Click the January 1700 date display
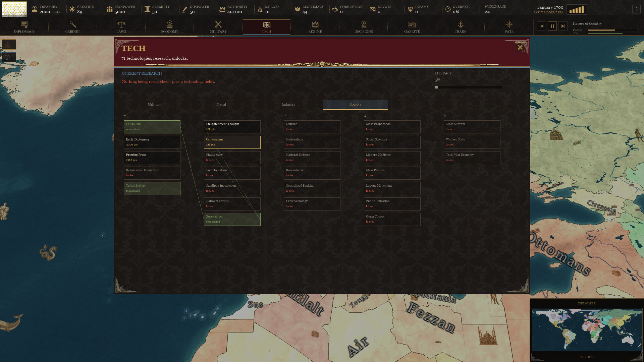 [550, 7]
